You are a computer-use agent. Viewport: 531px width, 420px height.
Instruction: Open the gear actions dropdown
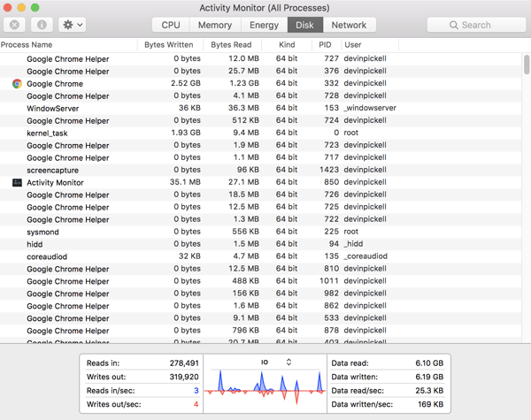coord(73,25)
